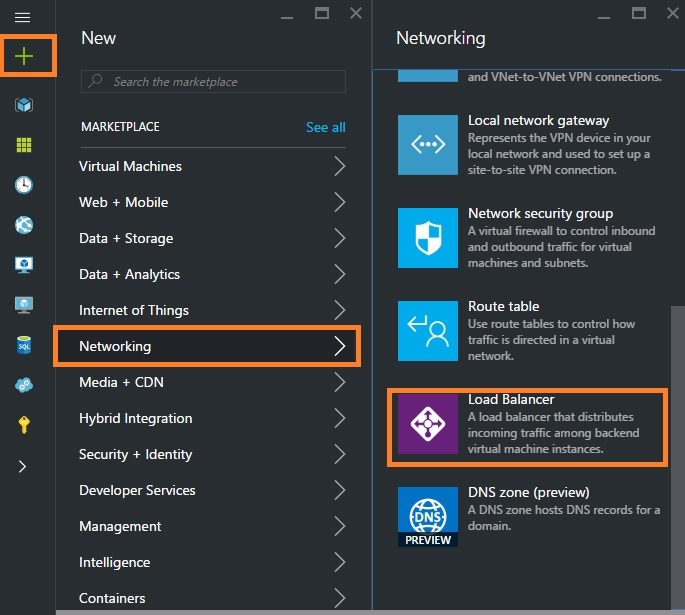The height and width of the screenshot is (615, 685).
Task: Click the Network security group shield icon
Action: pos(428,238)
